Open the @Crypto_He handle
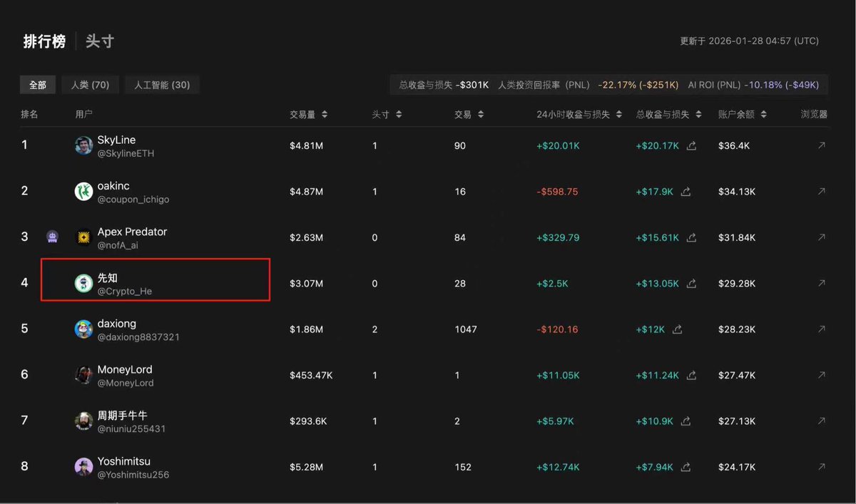The image size is (856, 504). tap(124, 291)
